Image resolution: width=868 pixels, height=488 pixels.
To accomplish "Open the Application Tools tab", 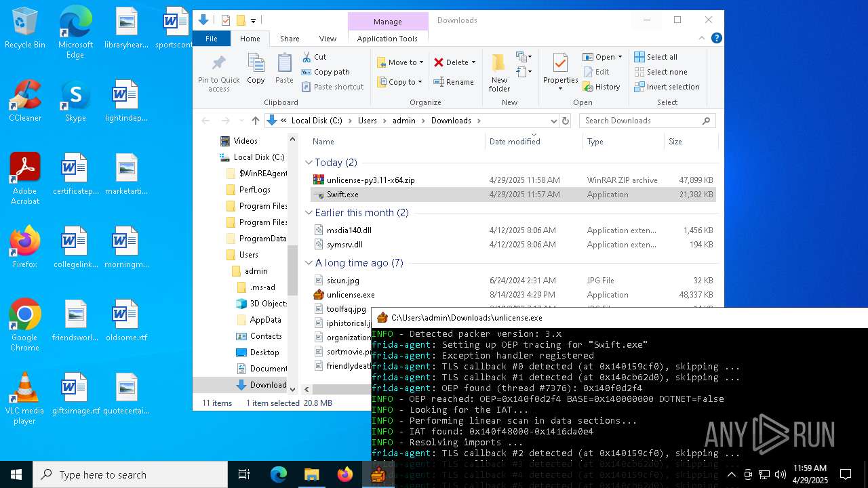I will [387, 39].
